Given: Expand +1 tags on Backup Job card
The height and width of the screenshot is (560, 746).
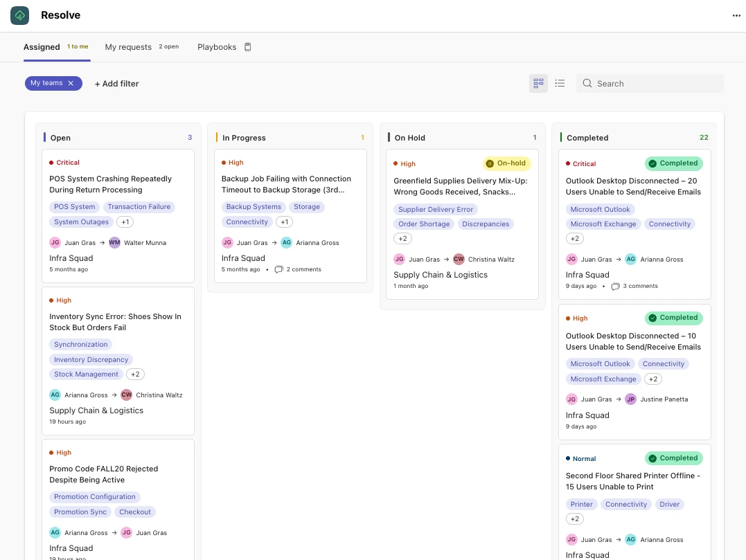Looking at the screenshot, I should (284, 222).
